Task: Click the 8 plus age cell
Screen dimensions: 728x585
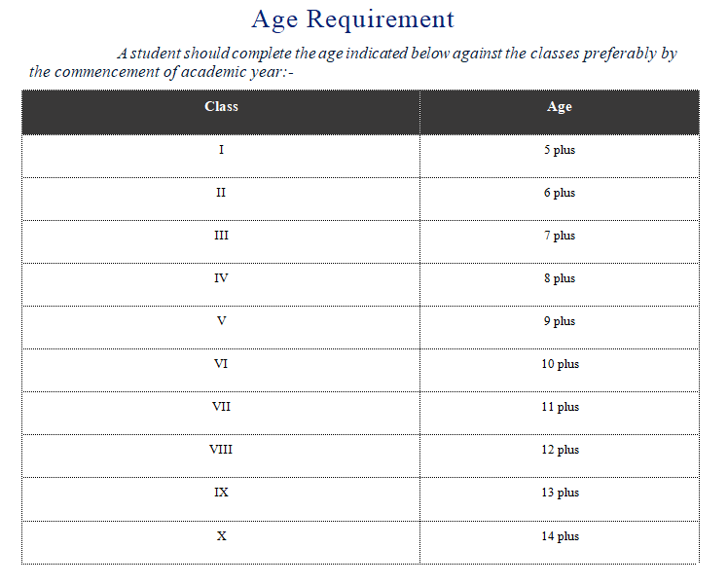Action: pyautogui.click(x=560, y=284)
